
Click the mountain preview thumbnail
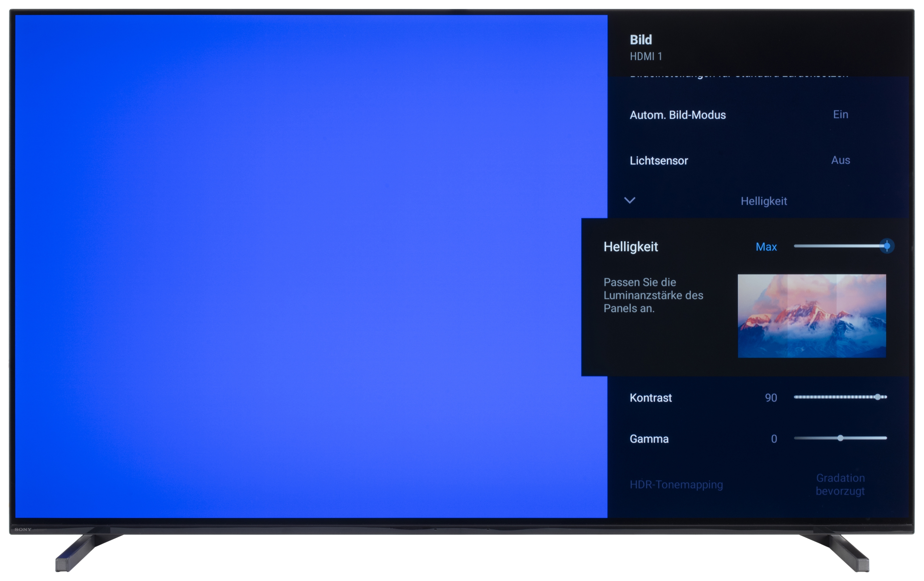812,316
